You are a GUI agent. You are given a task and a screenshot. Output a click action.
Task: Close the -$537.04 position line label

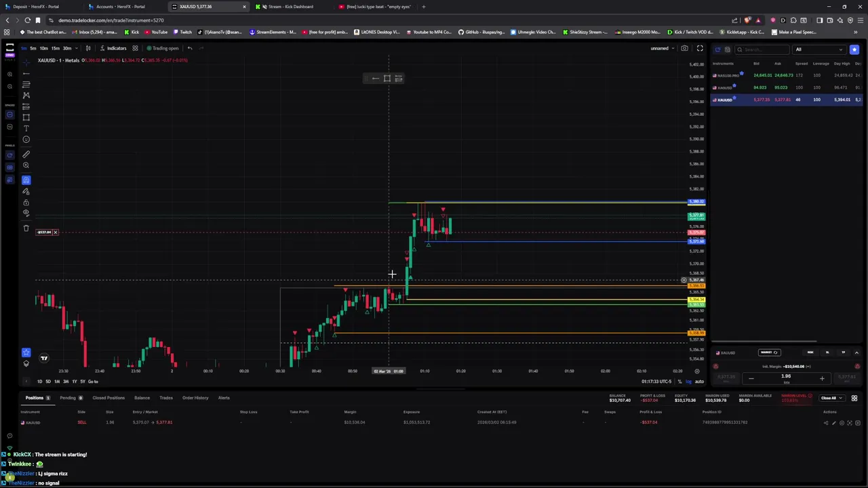(x=55, y=232)
